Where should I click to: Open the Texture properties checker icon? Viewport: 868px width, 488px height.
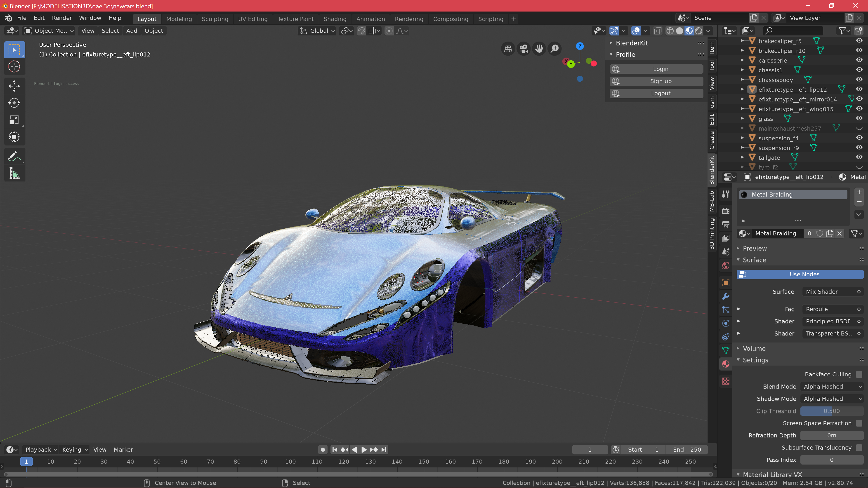(726, 381)
